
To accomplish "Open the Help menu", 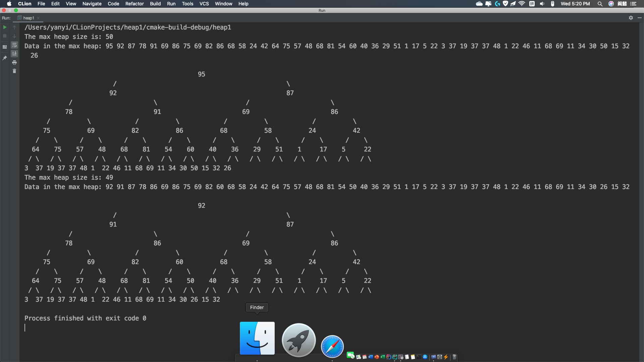I will (243, 4).
